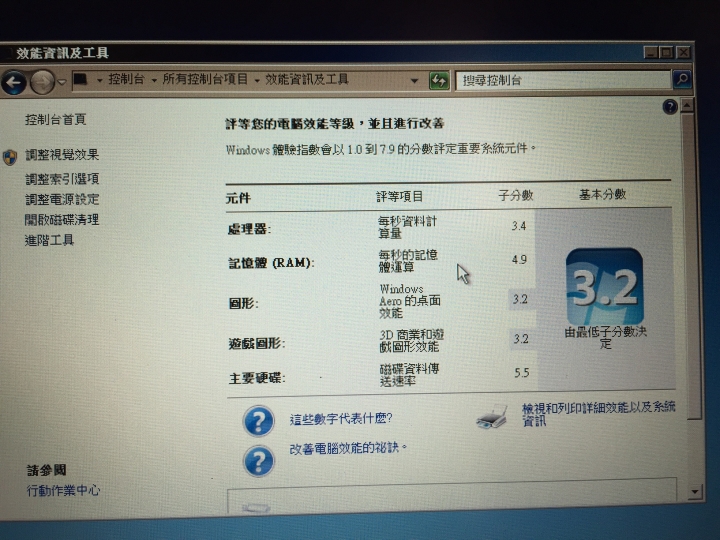Click scrollbar down arrow
Viewport: 720px width, 540px height.
pyautogui.click(x=694, y=492)
